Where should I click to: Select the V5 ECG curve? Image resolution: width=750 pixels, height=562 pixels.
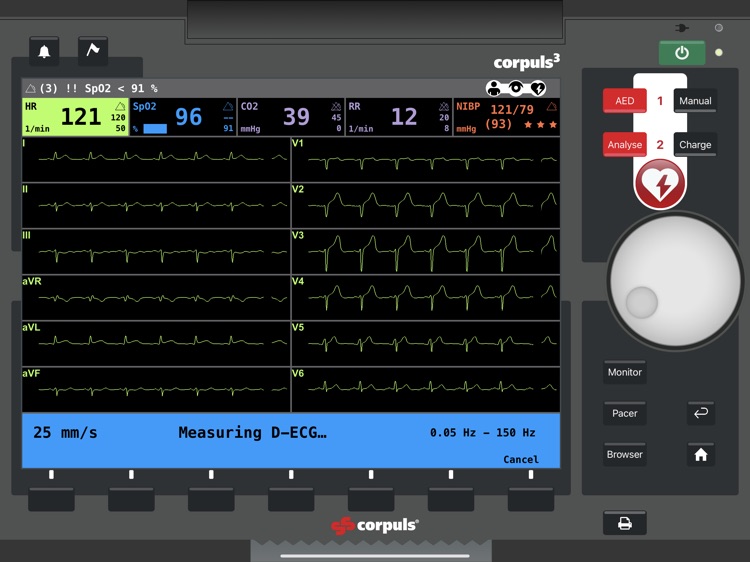pyautogui.click(x=426, y=343)
